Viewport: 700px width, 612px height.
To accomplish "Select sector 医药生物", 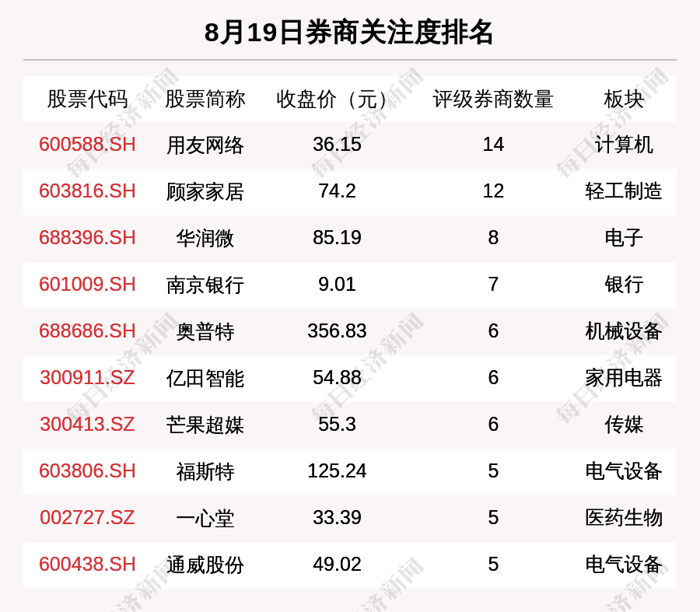I will tap(624, 518).
